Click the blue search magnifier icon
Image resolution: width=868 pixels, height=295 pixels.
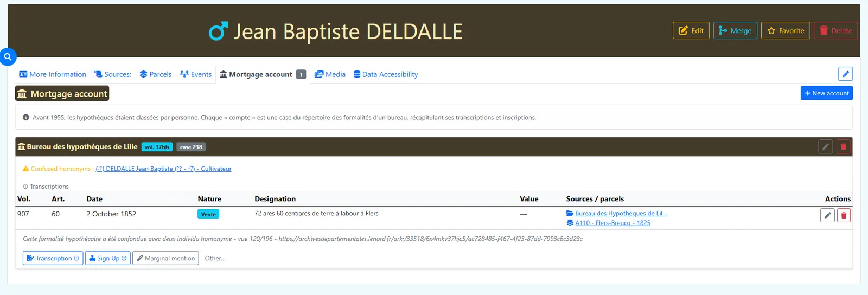pyautogui.click(x=8, y=56)
